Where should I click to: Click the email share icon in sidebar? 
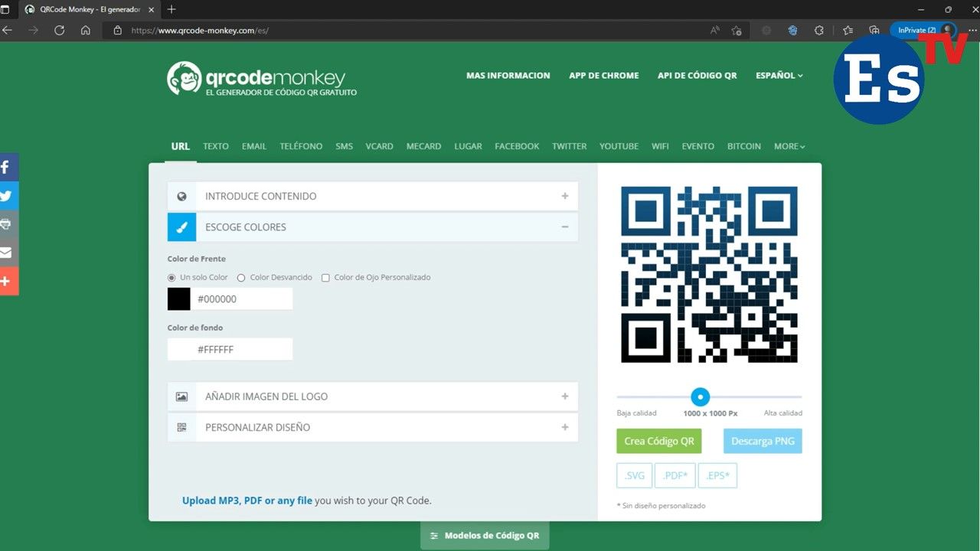point(7,253)
